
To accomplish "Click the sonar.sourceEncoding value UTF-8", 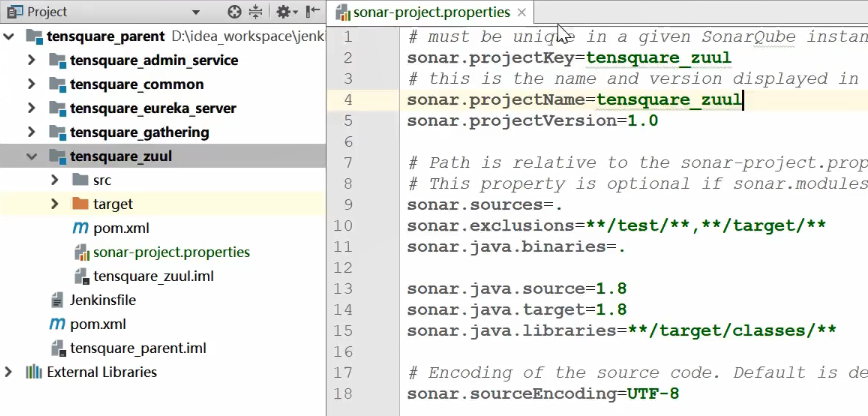I will pos(653,394).
